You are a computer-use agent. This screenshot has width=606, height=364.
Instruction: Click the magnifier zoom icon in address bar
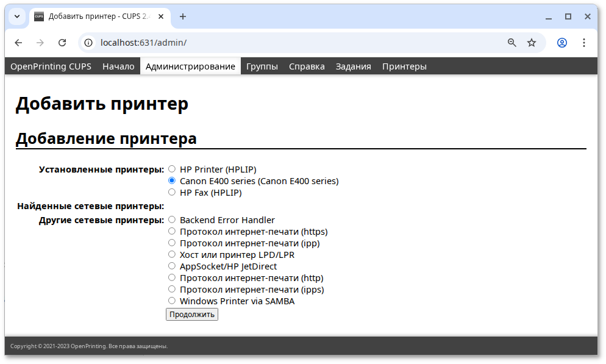[x=512, y=43]
